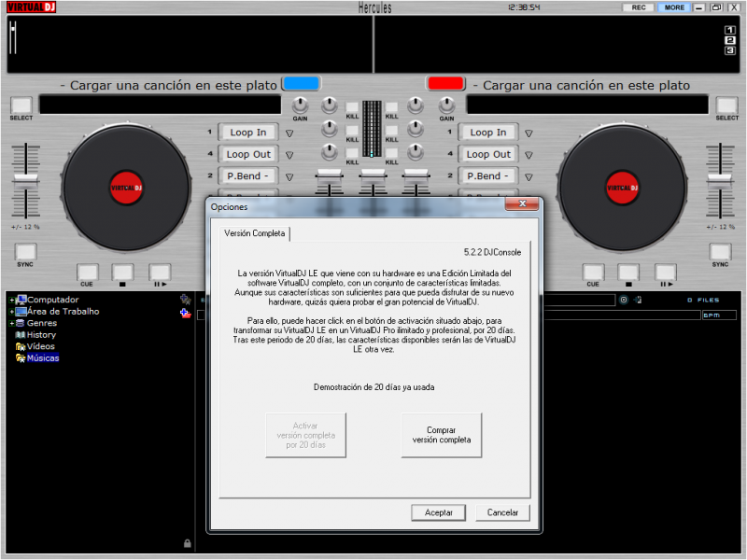Screen dimensions: 747x560
Task: Click the VirtualDJ logo in the title bar
Action: point(32,7)
